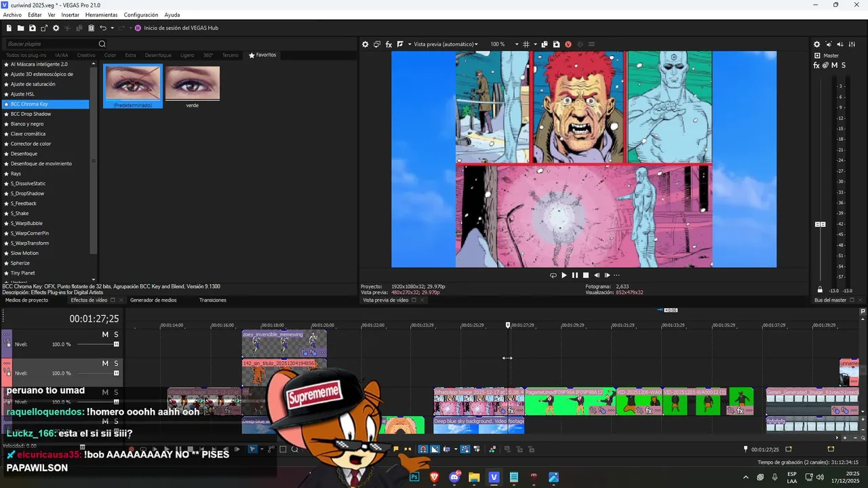Click the Paste clipboard icon in the toolbar
Image resolution: width=868 pixels, height=488 pixels.
(91, 28)
